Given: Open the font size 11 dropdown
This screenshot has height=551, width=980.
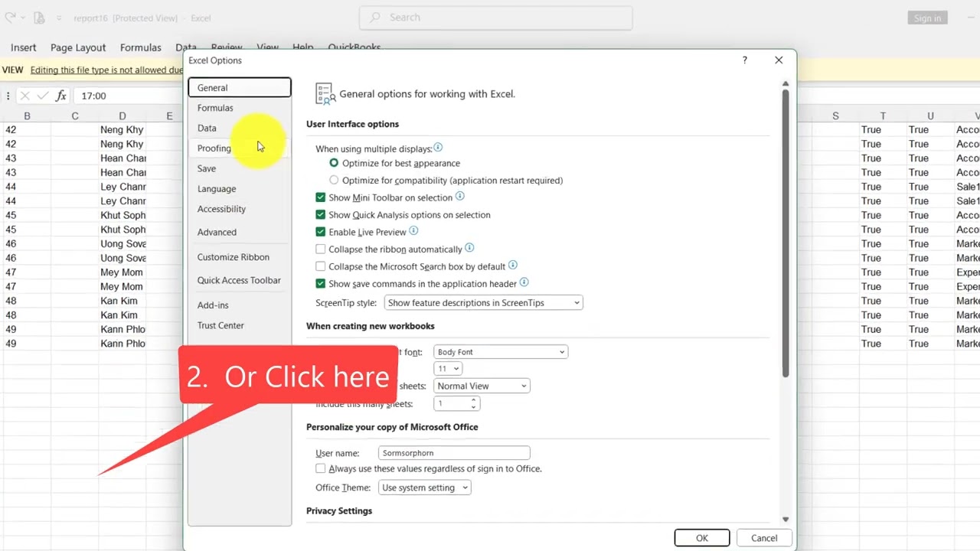Looking at the screenshot, I should click(448, 369).
